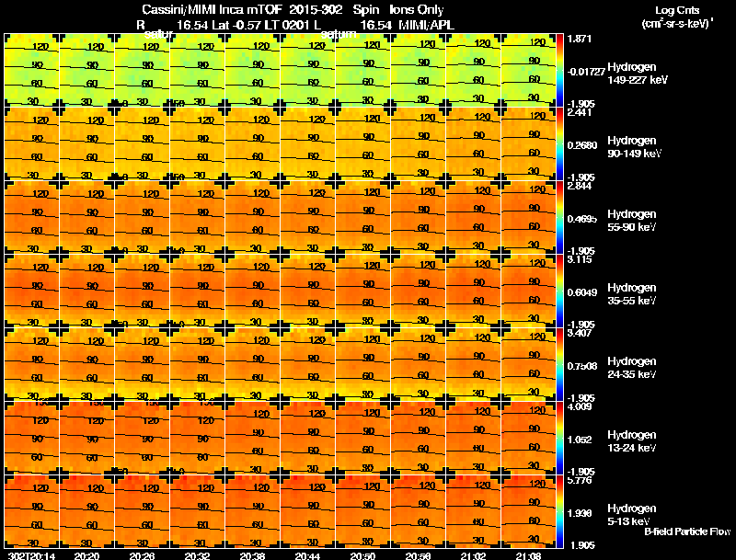Image resolution: width=736 pixels, height=560 pixels.
Task: Select the Hydrogen 13-24 keV label
Action: click(632, 441)
